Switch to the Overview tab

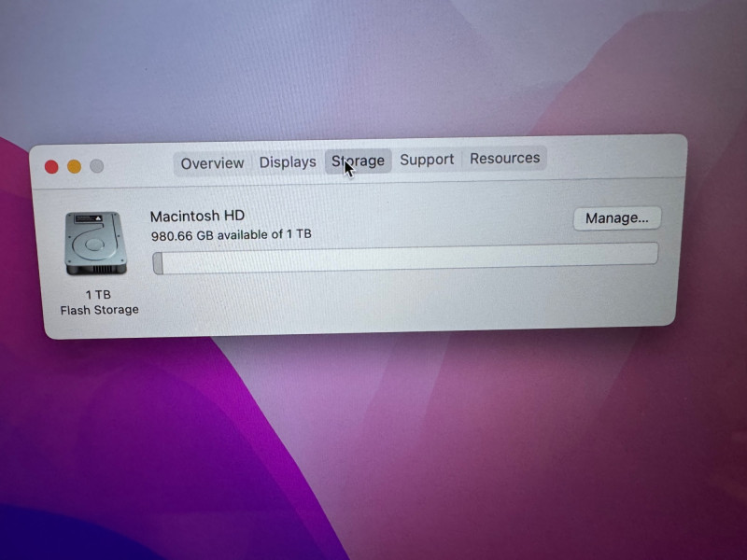(212, 163)
